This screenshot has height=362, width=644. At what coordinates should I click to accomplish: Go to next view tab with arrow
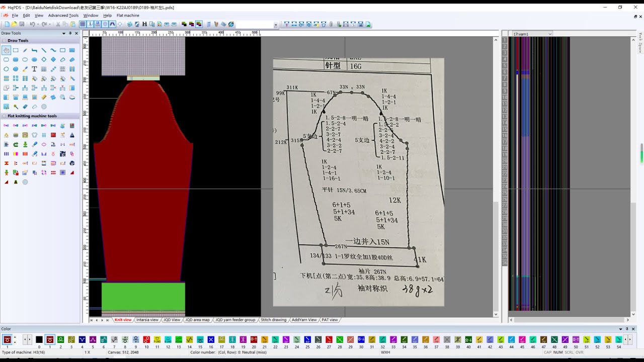point(102,320)
